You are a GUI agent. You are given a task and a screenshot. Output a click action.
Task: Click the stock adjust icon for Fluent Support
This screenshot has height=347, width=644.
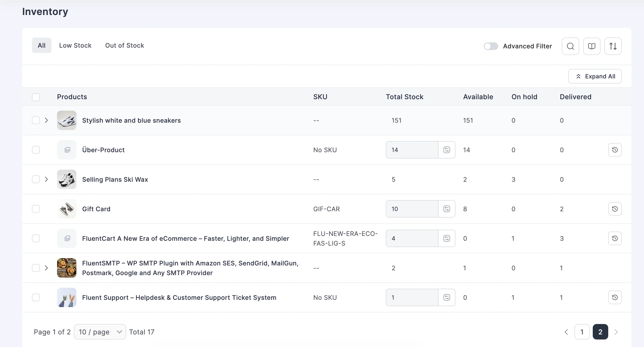point(447,297)
